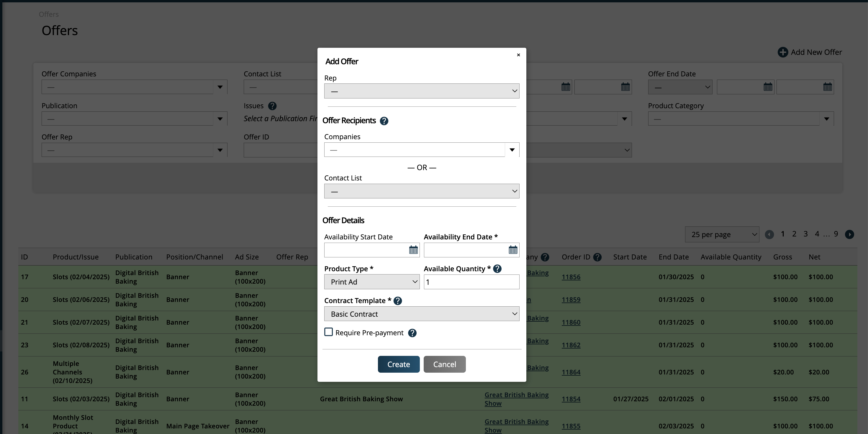Screen dimensions: 868x434
Task: Go to page 3 of results
Action: coord(805,234)
